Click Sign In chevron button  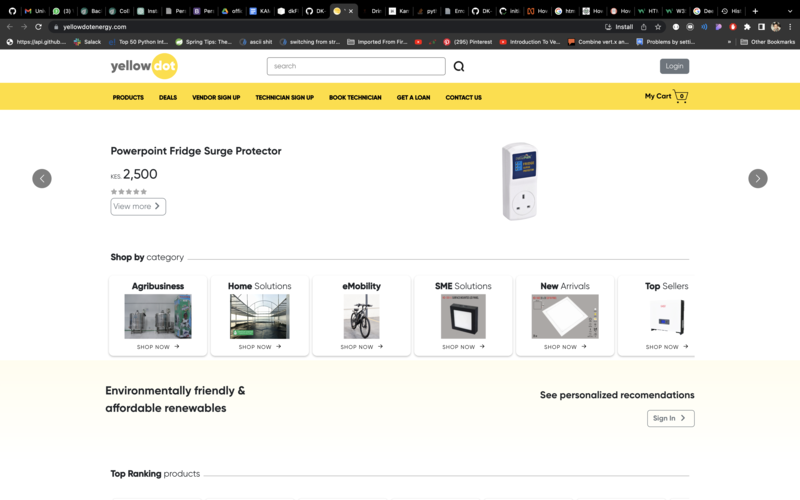pyautogui.click(x=670, y=418)
